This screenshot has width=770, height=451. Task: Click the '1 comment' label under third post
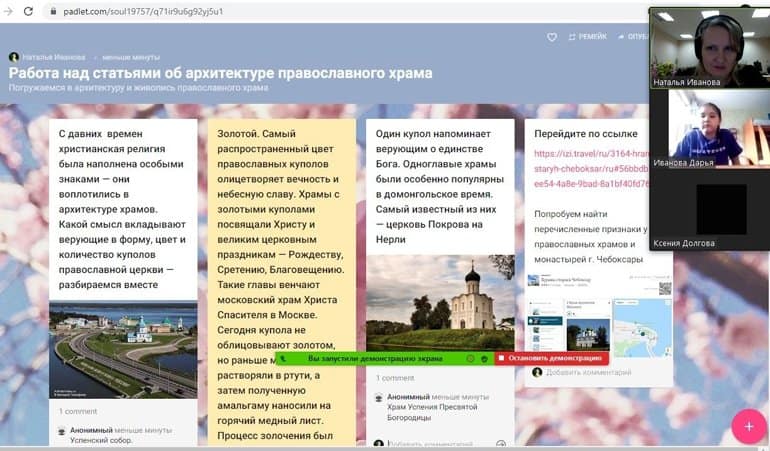[x=394, y=378]
